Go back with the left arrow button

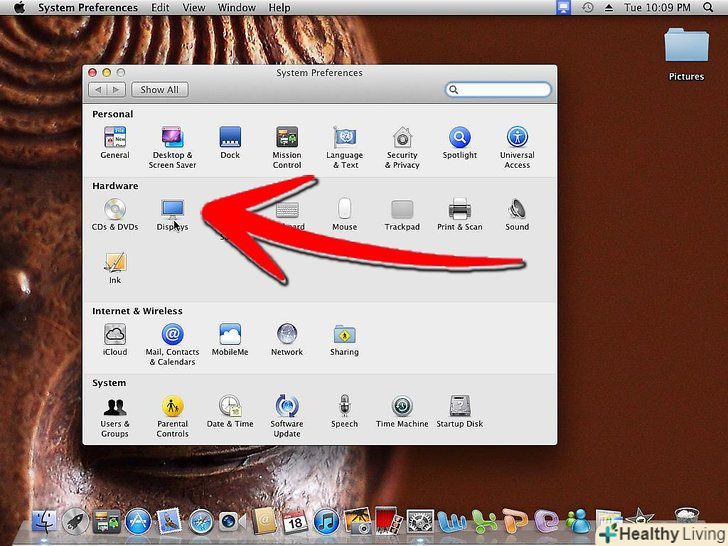98,90
